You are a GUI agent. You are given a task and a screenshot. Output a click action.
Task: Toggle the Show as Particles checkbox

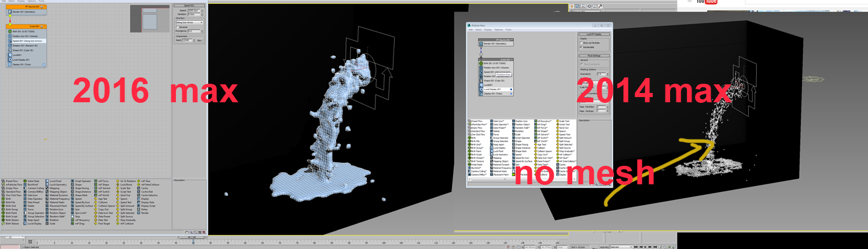581,43
